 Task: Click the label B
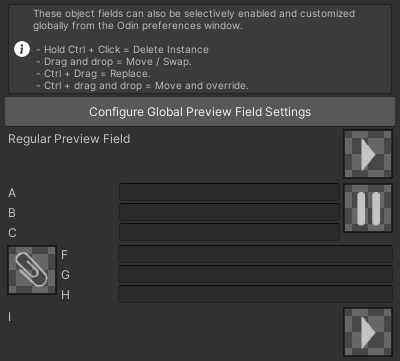click(x=12, y=213)
